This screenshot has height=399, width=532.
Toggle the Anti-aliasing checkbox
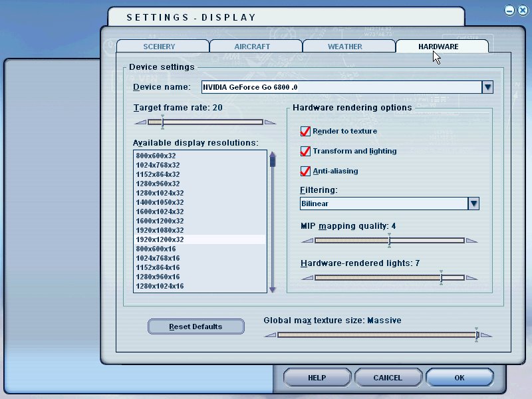306,172
